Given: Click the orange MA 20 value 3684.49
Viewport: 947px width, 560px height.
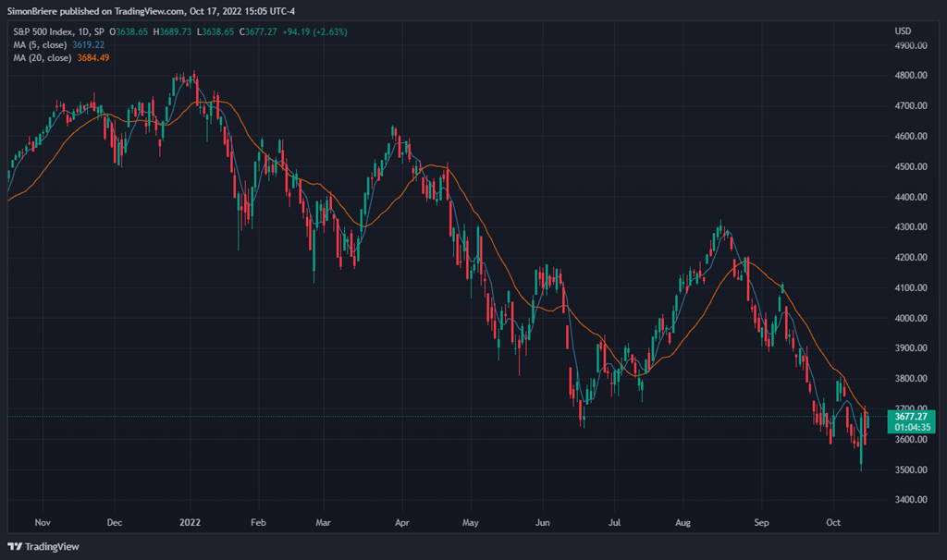Looking at the screenshot, I should coord(94,56).
